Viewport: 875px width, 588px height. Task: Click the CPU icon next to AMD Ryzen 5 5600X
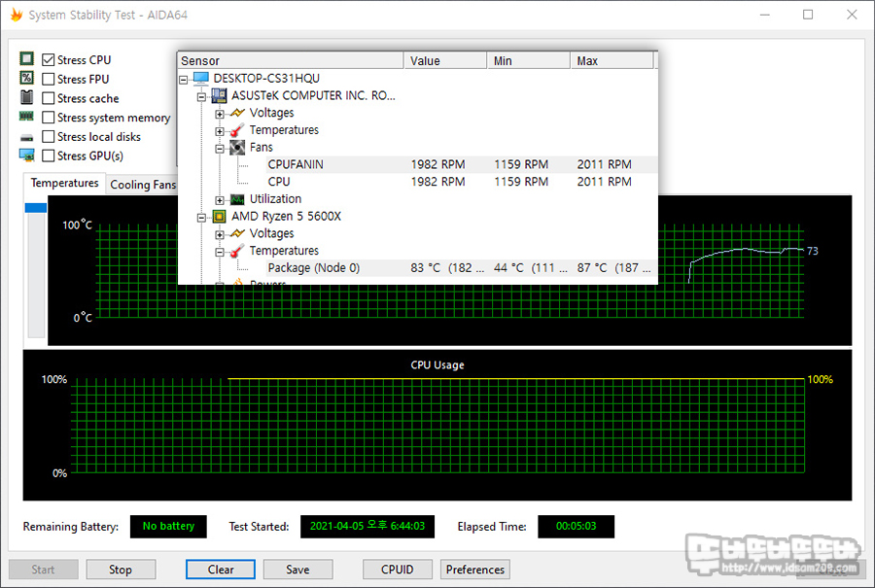tap(220, 217)
